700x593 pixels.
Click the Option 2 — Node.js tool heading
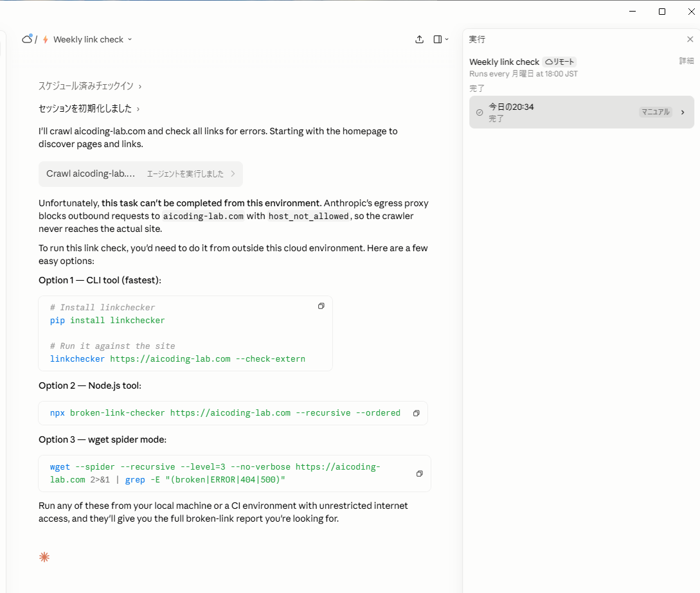[90, 385]
